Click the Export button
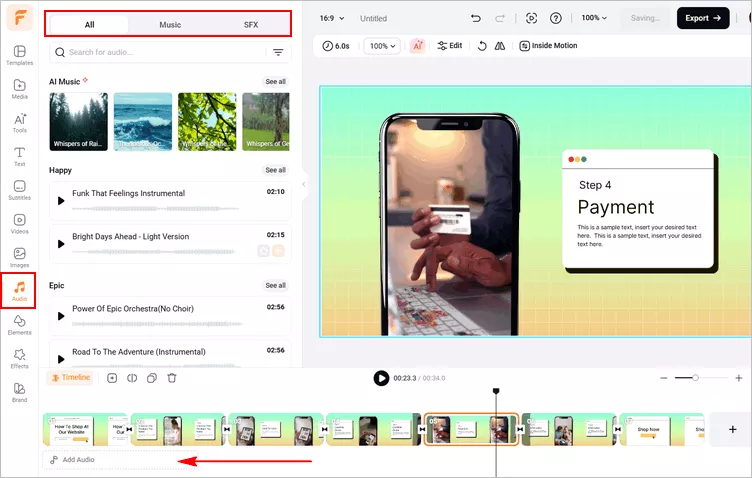Screen dimensions: 752x478 tap(703, 18)
